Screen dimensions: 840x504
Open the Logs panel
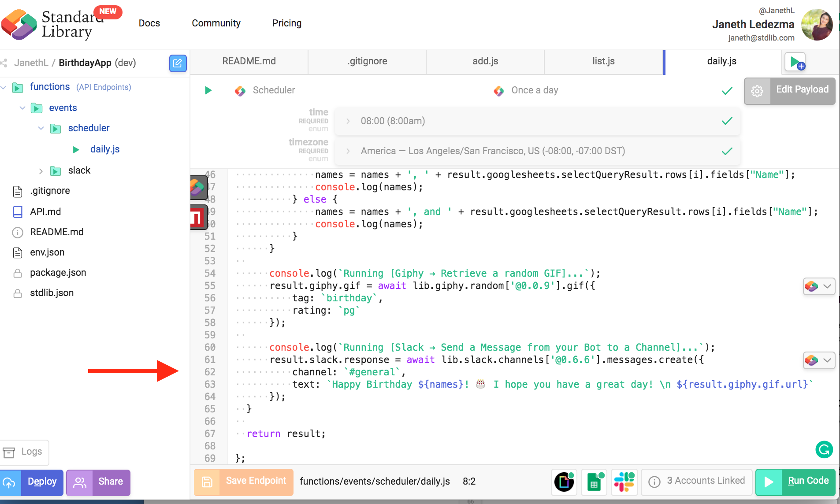[24, 452]
